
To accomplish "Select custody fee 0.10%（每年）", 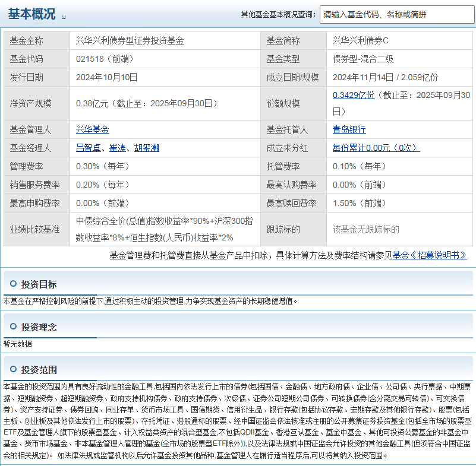I will (x=360, y=166).
